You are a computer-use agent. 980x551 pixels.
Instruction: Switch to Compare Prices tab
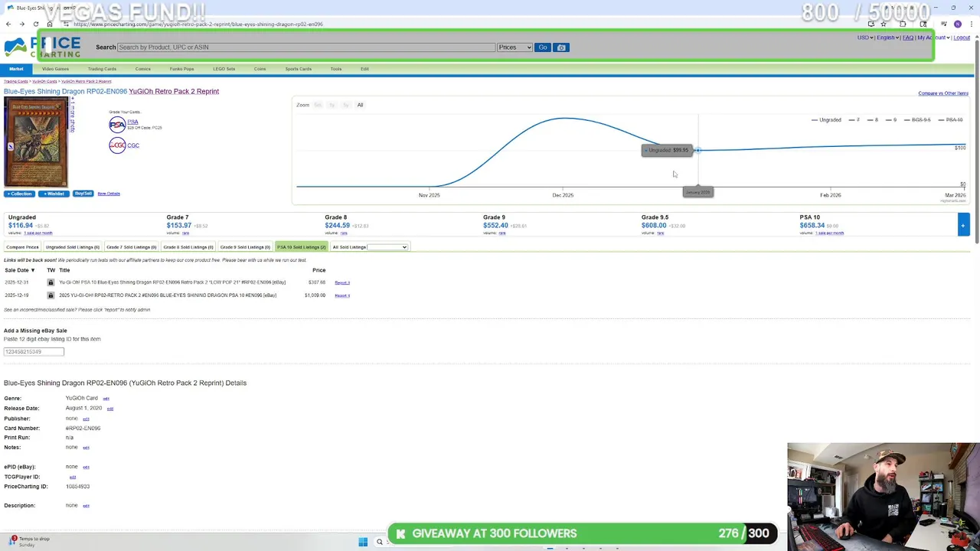click(x=22, y=247)
